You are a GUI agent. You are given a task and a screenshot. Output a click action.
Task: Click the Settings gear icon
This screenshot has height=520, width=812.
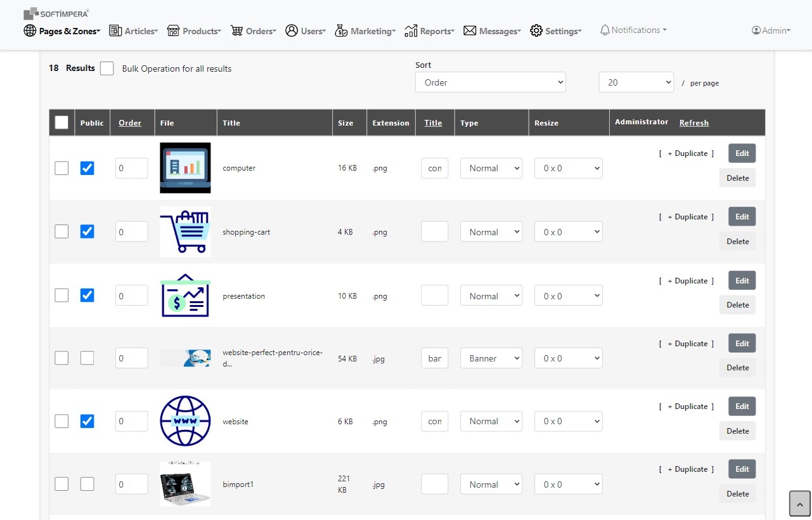[x=536, y=30]
